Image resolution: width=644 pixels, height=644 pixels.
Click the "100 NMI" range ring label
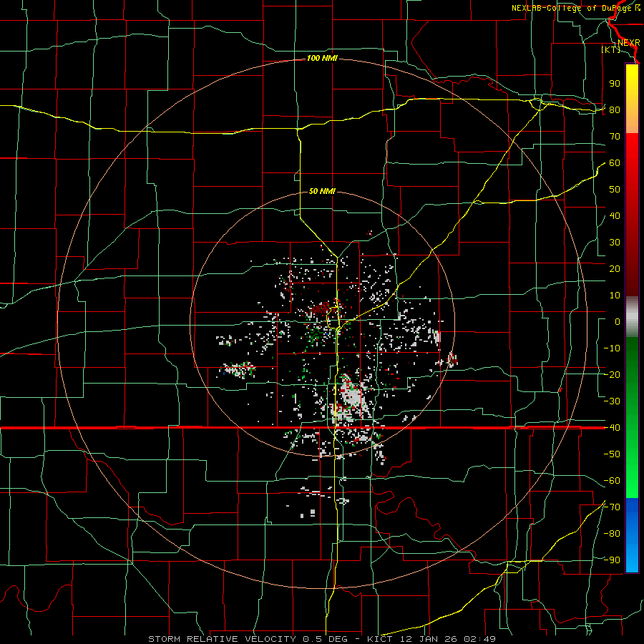point(322,59)
